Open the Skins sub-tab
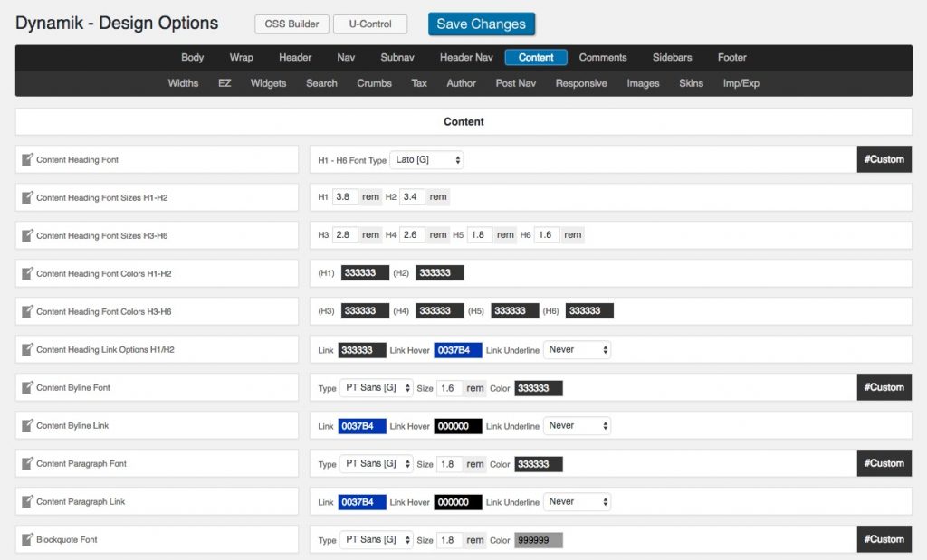The image size is (927, 560). coord(691,83)
